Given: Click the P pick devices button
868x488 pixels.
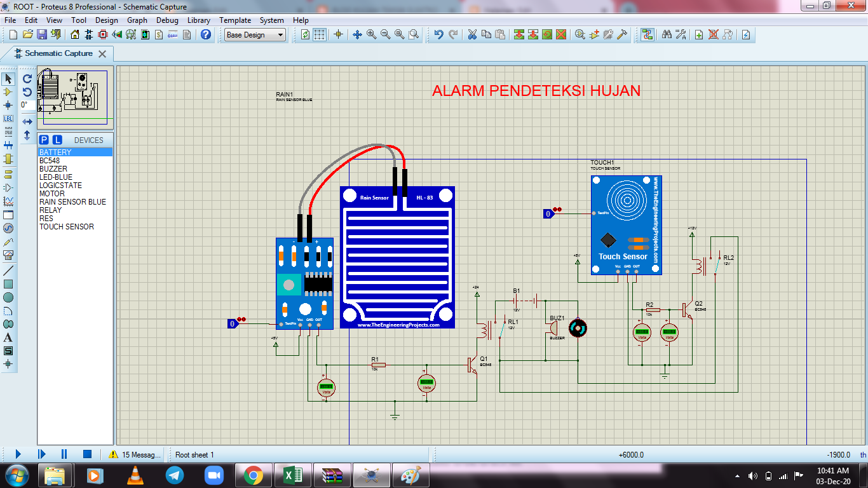Looking at the screenshot, I should click(44, 140).
